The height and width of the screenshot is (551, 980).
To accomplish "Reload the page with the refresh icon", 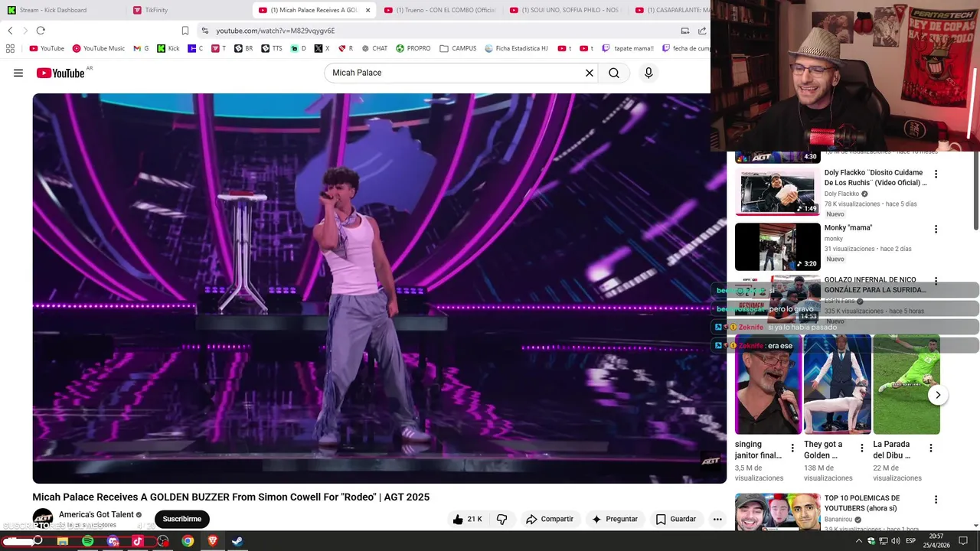I will click(x=41, y=31).
